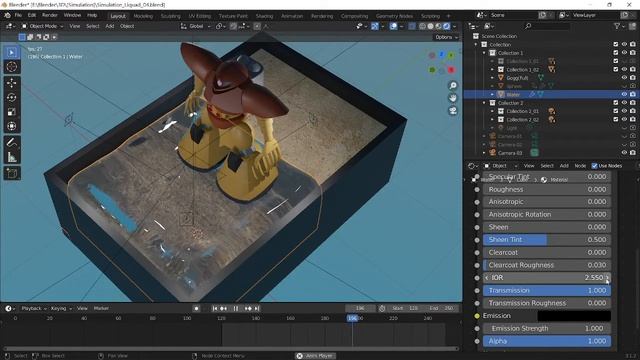The width and height of the screenshot is (640, 360).
Task: Switch to the Modeling workspace tab
Action: [x=143, y=16]
